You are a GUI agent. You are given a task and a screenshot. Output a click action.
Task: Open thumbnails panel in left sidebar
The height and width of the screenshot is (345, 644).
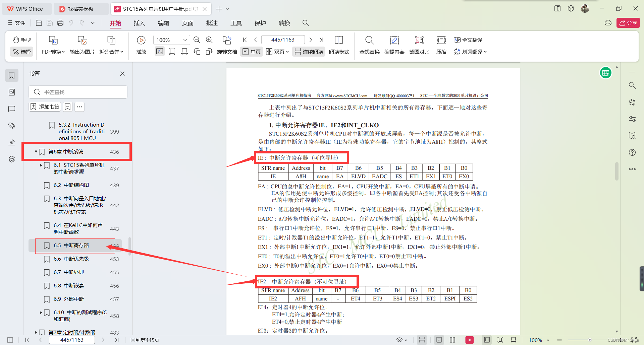click(x=12, y=92)
